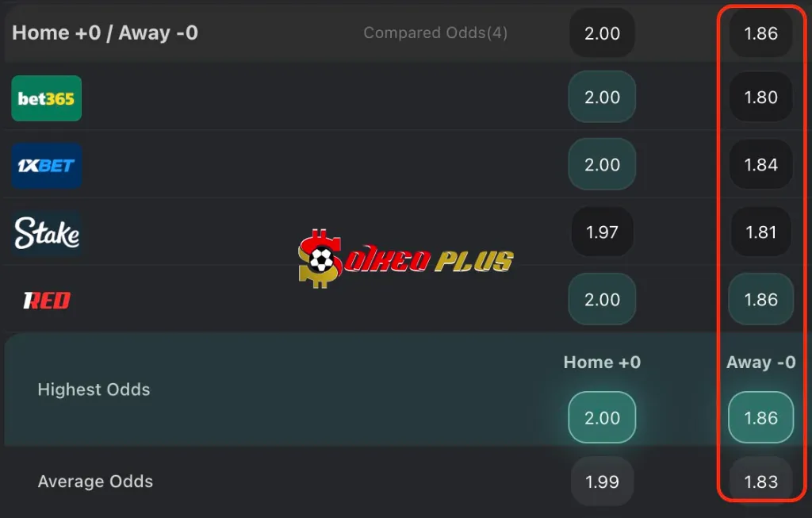Select the Home +0 column header
The height and width of the screenshot is (518, 812).
click(x=602, y=363)
